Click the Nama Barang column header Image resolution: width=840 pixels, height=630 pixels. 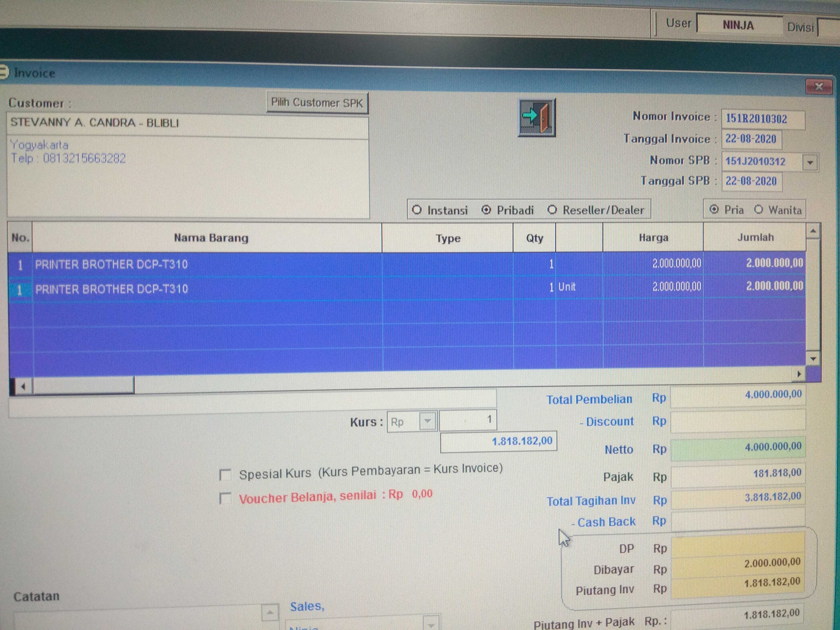[x=211, y=238]
